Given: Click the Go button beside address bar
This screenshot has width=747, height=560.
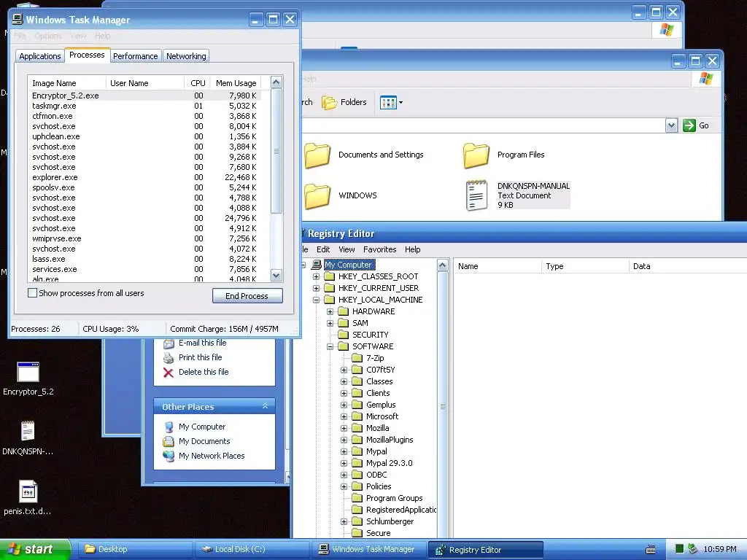Looking at the screenshot, I should (696, 125).
